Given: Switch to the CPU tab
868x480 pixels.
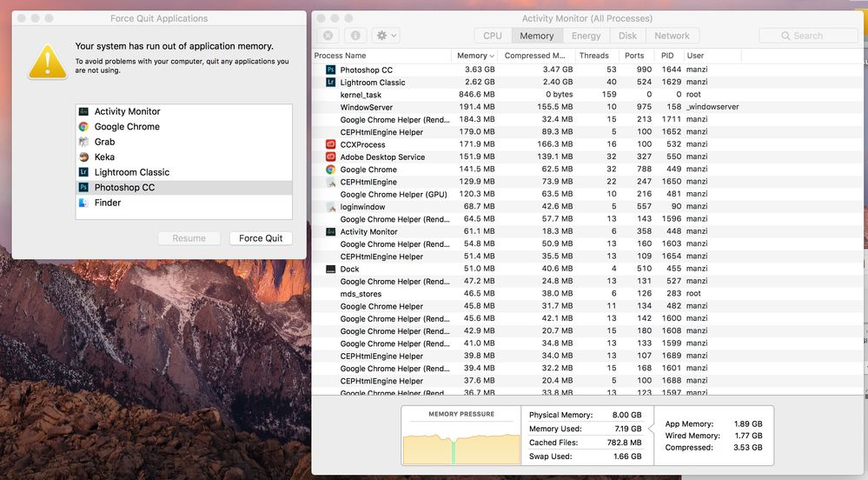Looking at the screenshot, I should 492,36.
